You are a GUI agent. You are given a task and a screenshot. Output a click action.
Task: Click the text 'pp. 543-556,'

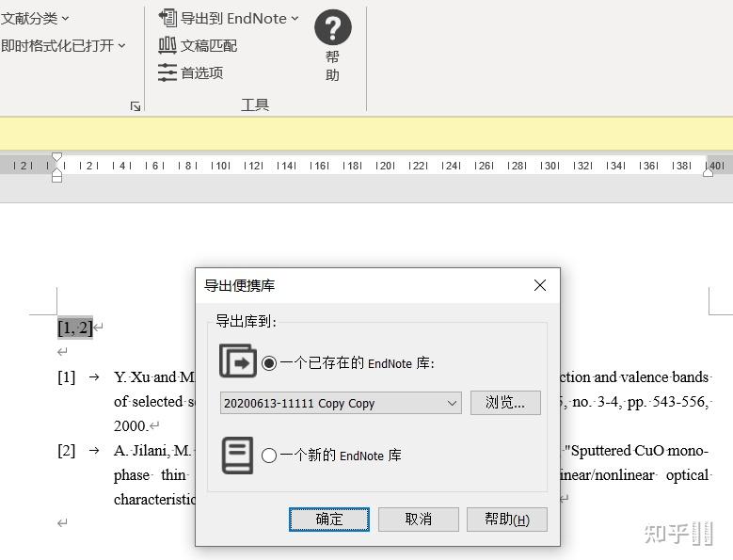point(667,402)
